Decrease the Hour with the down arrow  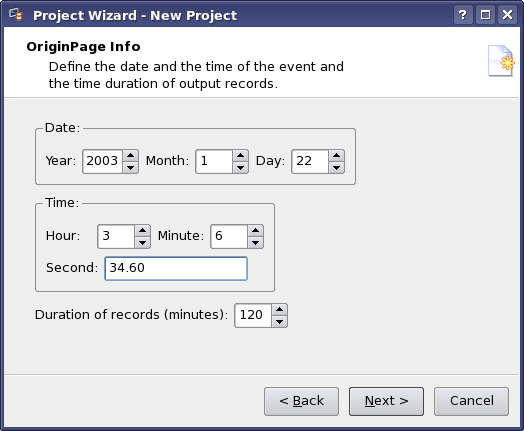point(142,242)
